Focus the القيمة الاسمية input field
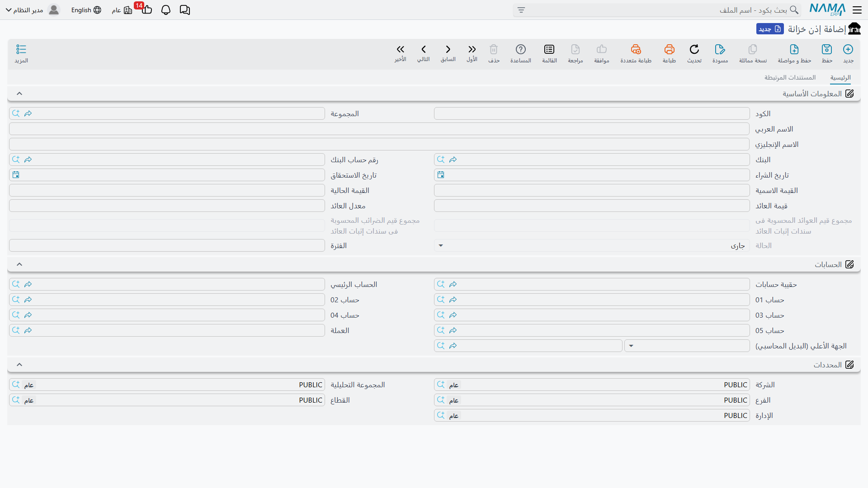The image size is (868, 488). (592, 190)
